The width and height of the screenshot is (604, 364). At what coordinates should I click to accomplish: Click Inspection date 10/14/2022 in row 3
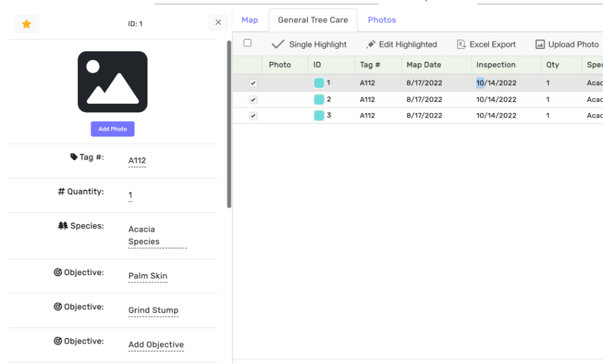pyautogui.click(x=496, y=116)
